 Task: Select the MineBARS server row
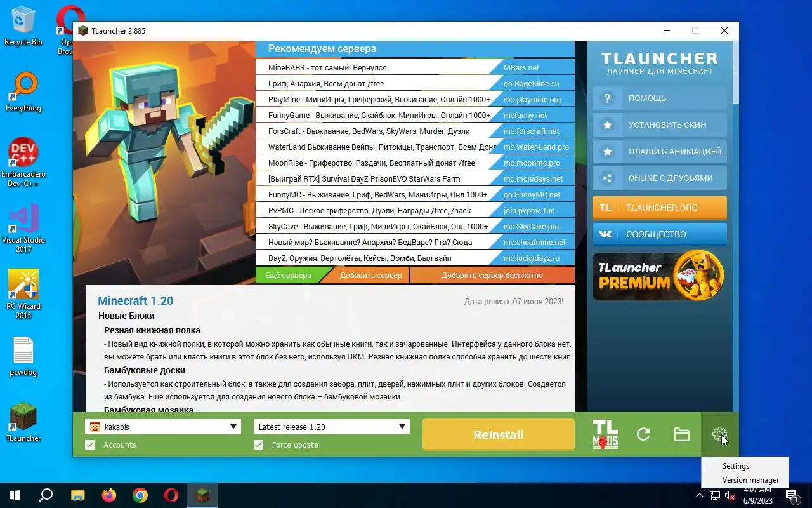[415, 67]
